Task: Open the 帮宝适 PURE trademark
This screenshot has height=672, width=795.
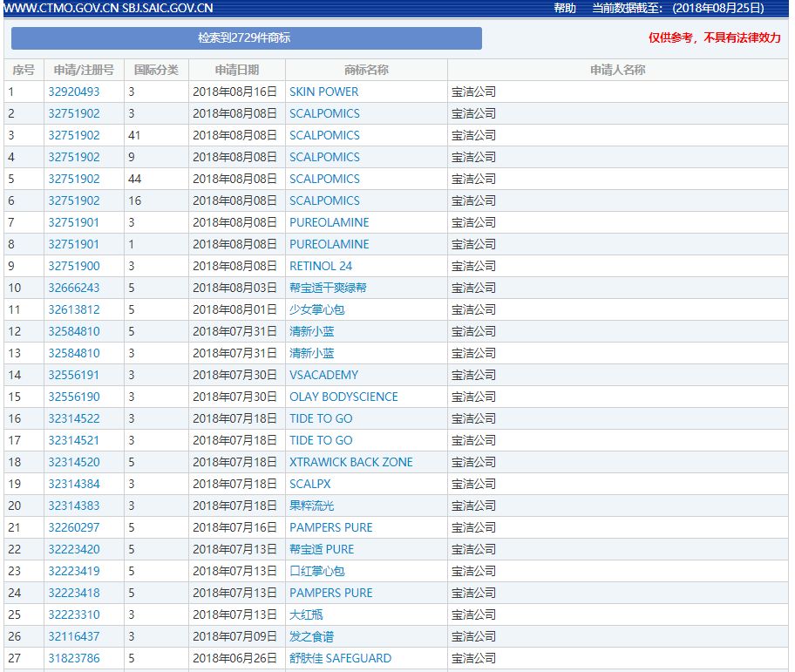Action: click(322, 549)
